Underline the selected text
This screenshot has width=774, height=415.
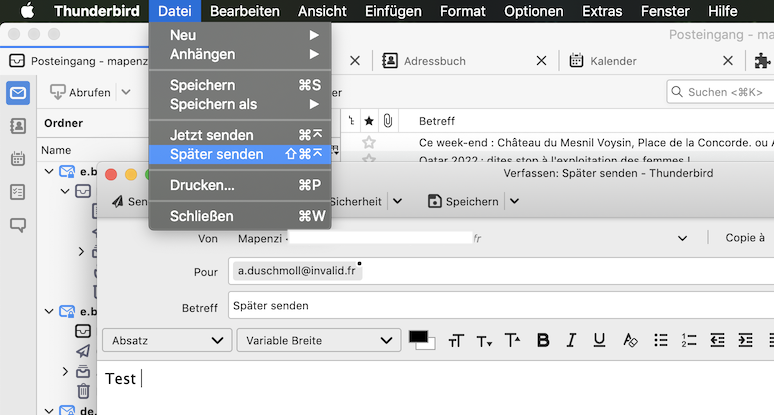coord(600,340)
